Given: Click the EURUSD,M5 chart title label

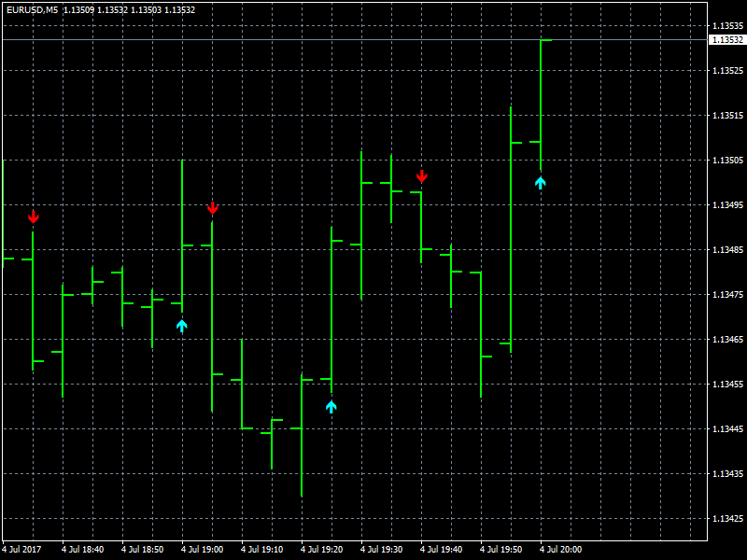Looking at the screenshot, I should [32, 9].
